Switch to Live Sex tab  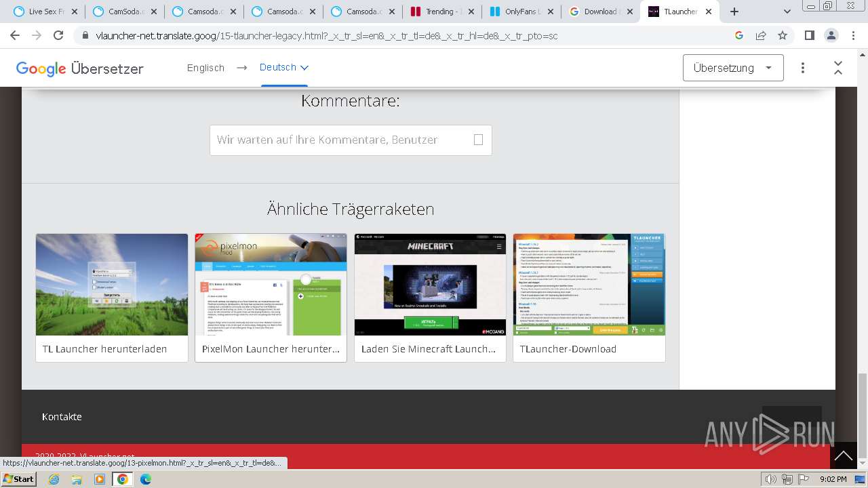coord(47,12)
